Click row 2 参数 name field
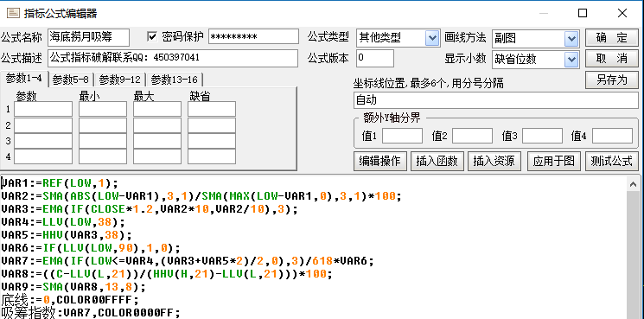 click(43, 125)
